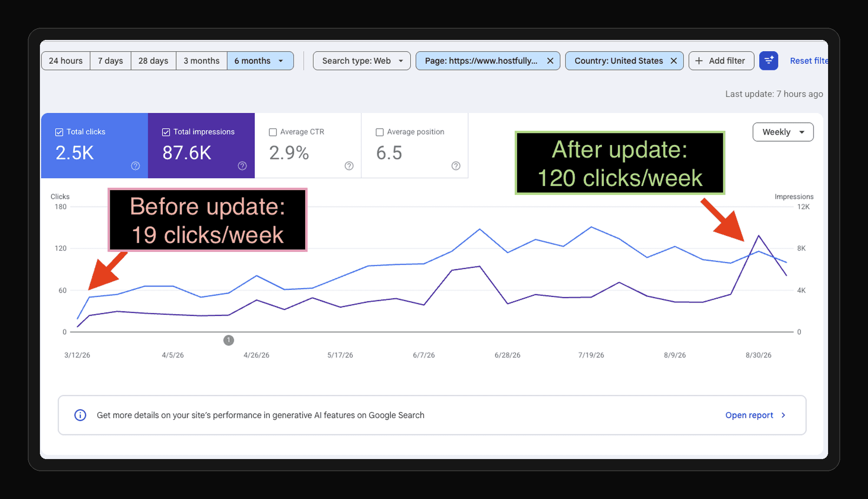Click the chevron next to Open report

point(783,415)
